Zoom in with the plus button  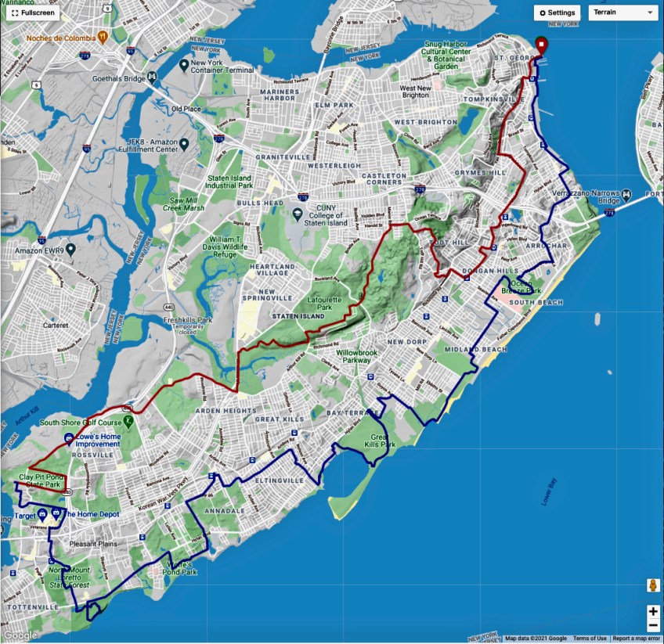click(652, 611)
